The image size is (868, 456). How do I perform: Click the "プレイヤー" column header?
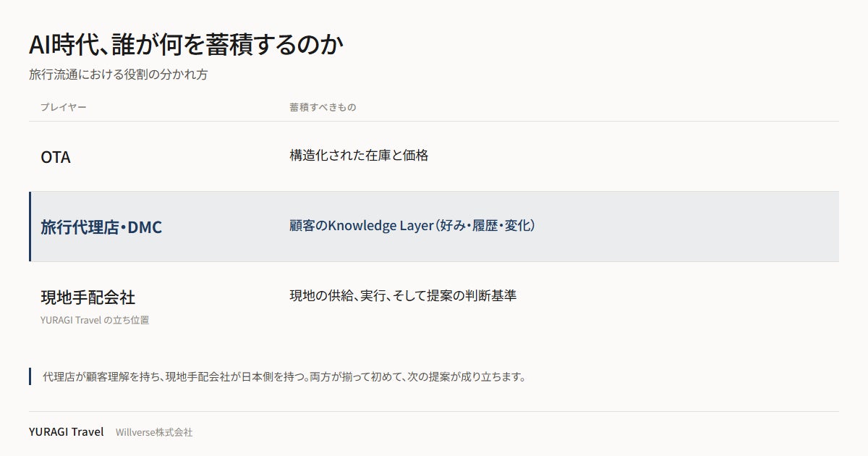point(64,107)
